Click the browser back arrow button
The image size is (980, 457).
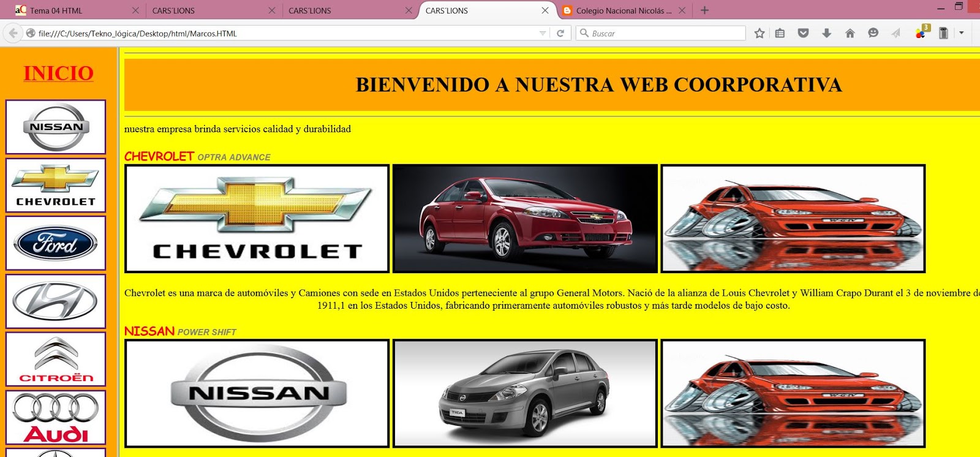click(13, 33)
